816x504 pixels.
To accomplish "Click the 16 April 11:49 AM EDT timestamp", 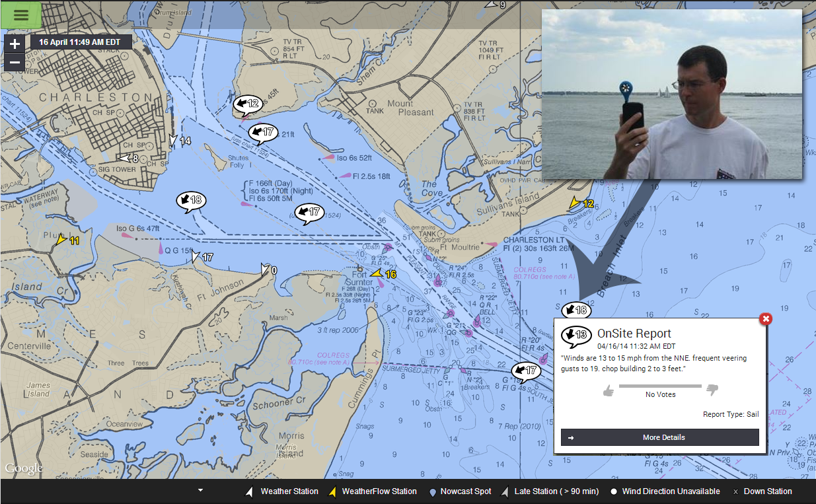I will (80, 42).
